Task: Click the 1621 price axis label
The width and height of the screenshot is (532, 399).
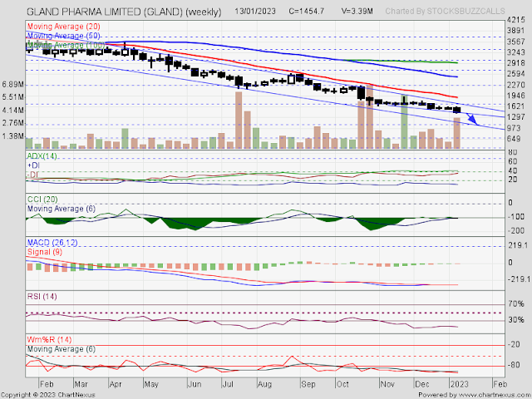Action: click(516, 106)
